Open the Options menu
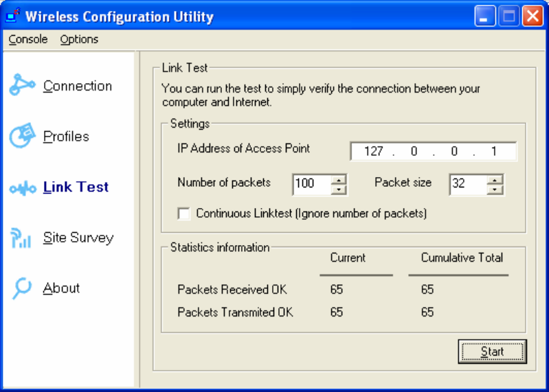This screenshot has height=392, width=549. pos(79,40)
